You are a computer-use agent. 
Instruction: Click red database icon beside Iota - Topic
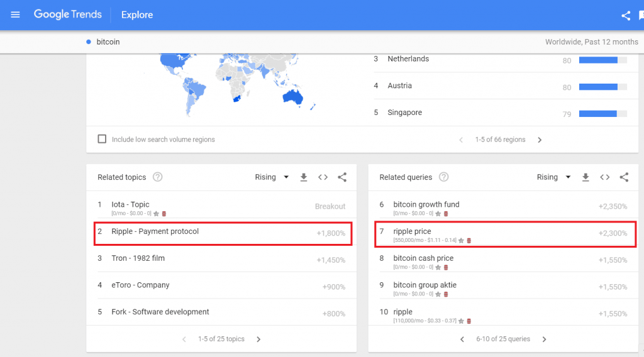[x=164, y=214]
